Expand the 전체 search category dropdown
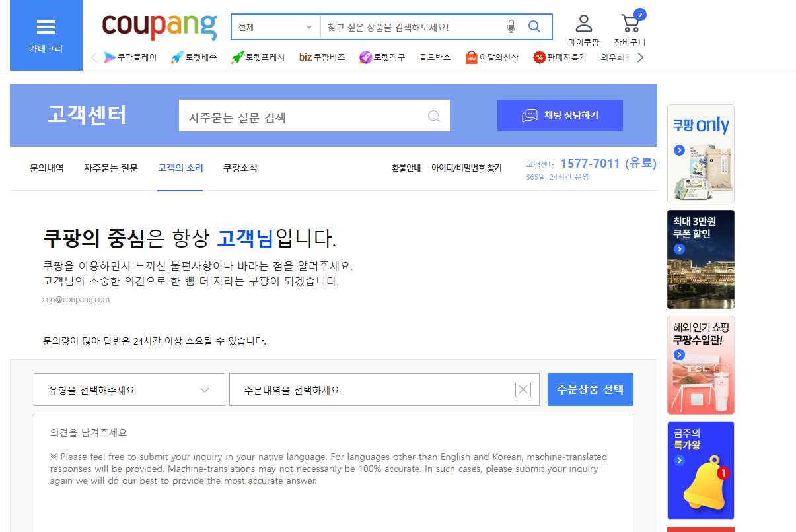Viewport: 796px width, 532px height. tap(276, 27)
